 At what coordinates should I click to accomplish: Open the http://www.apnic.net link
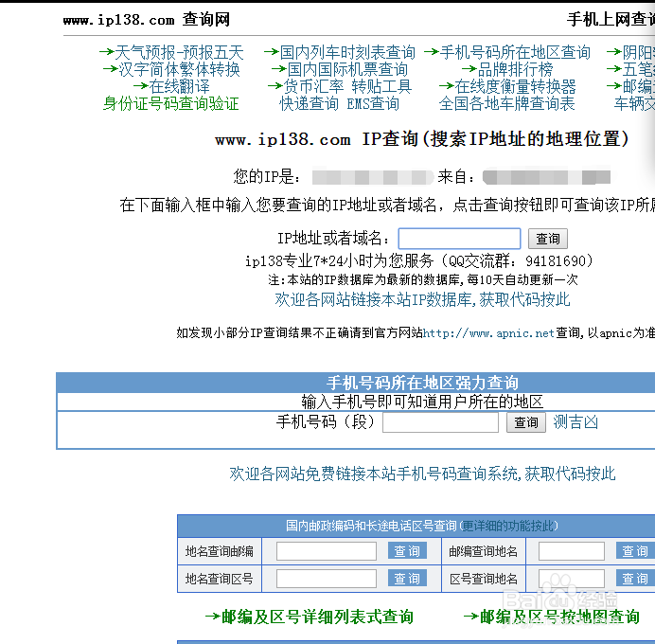pos(488,333)
